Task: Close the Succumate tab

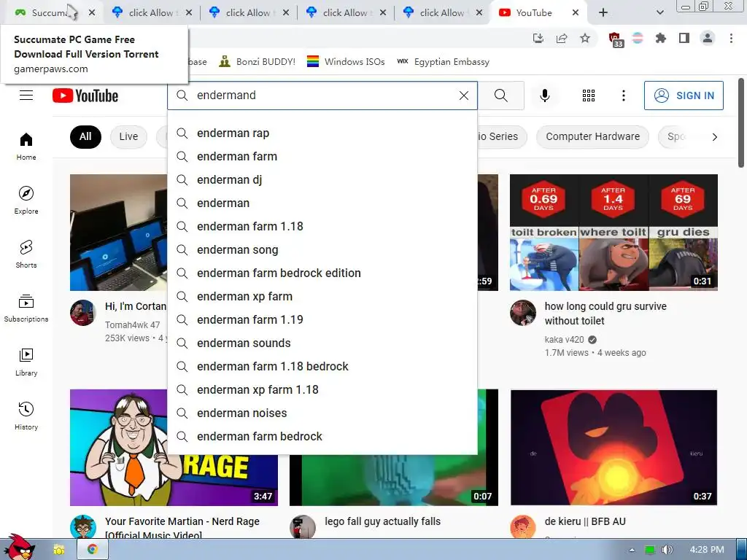Action: [x=92, y=13]
